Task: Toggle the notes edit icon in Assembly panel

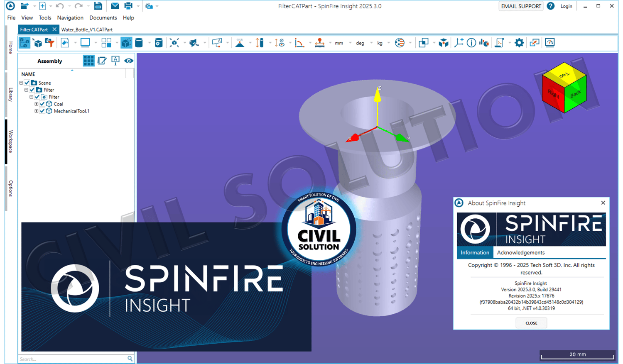Action: (102, 61)
